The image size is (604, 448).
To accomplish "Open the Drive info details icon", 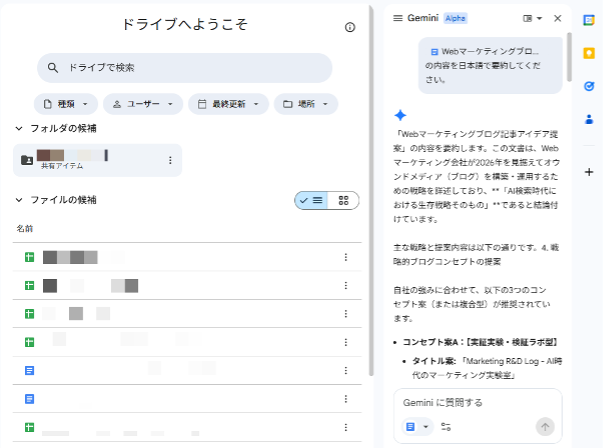I will point(350,27).
